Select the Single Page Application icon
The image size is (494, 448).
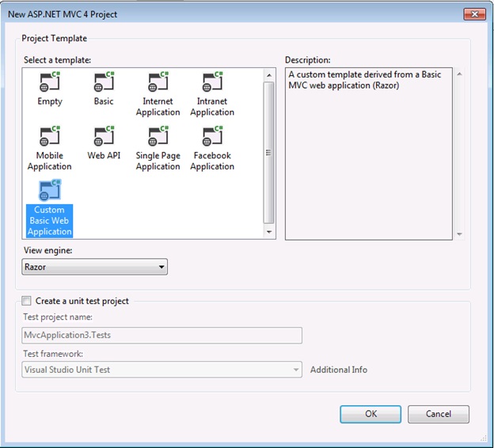click(158, 136)
